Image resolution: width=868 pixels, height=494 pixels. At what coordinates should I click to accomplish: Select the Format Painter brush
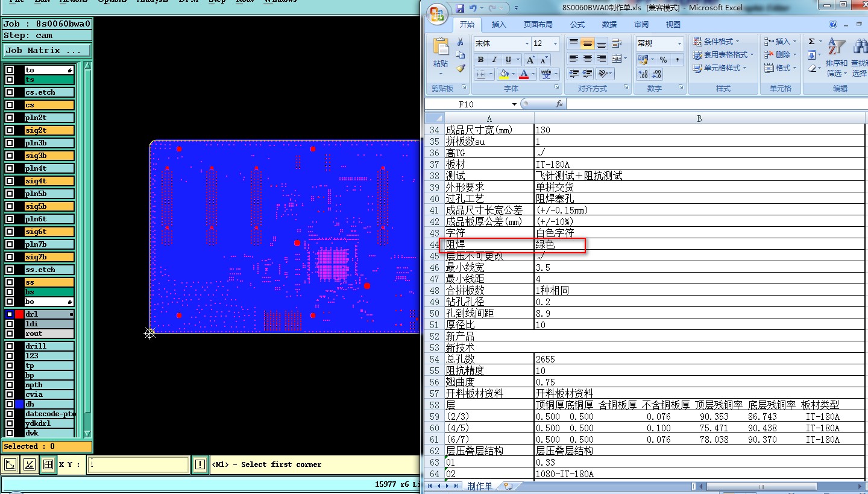[x=461, y=68]
